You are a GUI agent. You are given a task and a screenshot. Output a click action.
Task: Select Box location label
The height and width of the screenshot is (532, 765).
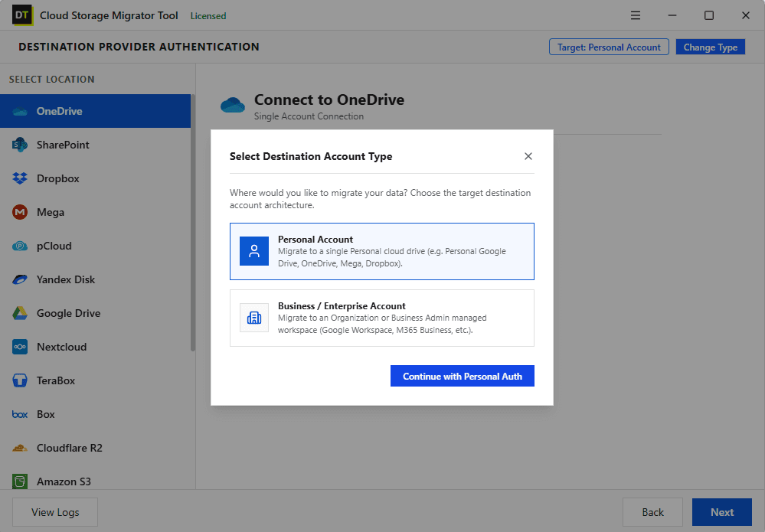46,414
